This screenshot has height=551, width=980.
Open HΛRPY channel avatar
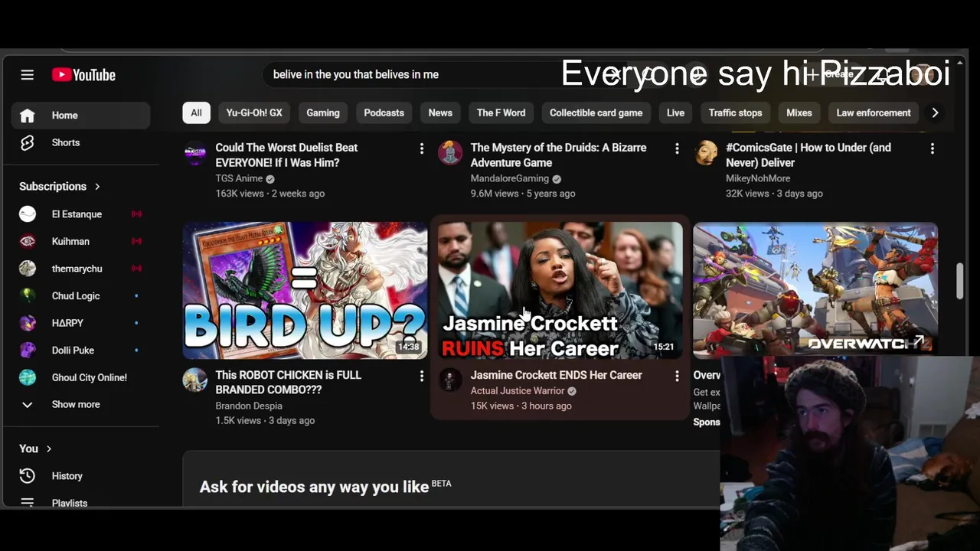(28, 323)
